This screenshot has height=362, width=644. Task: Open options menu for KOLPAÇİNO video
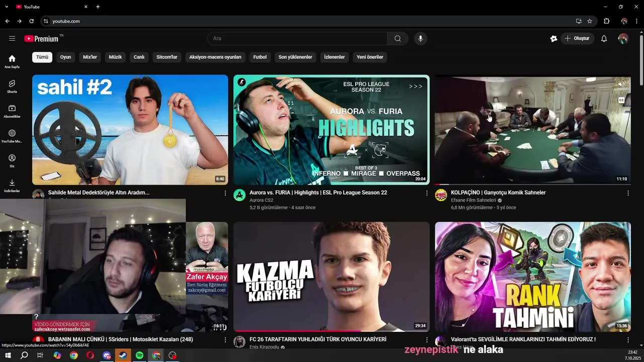coord(628,193)
